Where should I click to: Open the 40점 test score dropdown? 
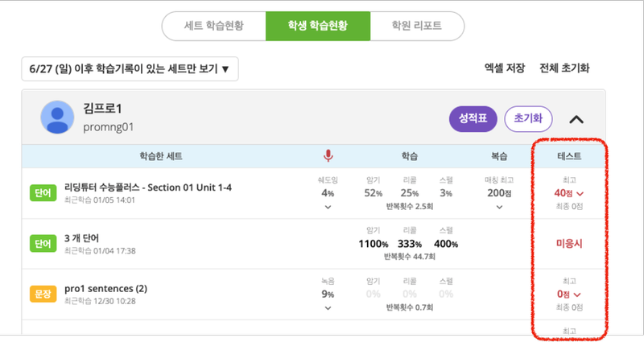[x=569, y=193]
